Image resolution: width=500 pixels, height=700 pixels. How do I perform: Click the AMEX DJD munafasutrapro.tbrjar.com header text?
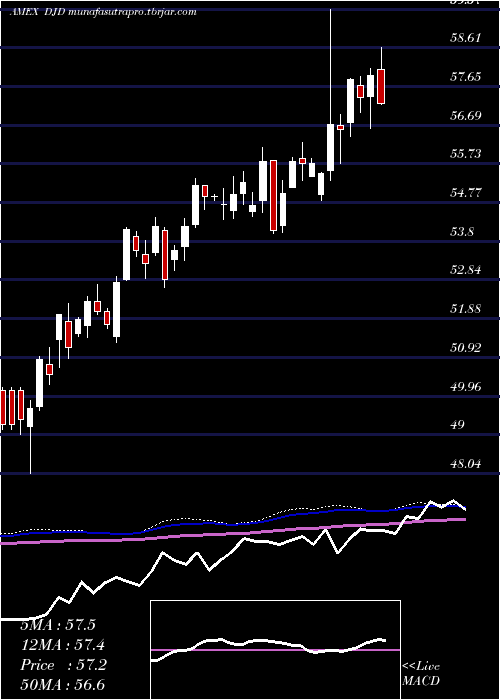pos(103,12)
